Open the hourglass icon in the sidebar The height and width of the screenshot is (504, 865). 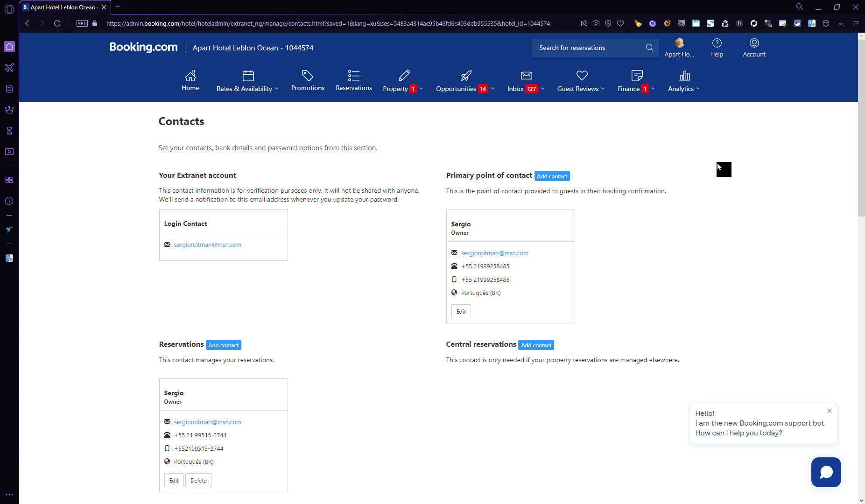point(9,131)
